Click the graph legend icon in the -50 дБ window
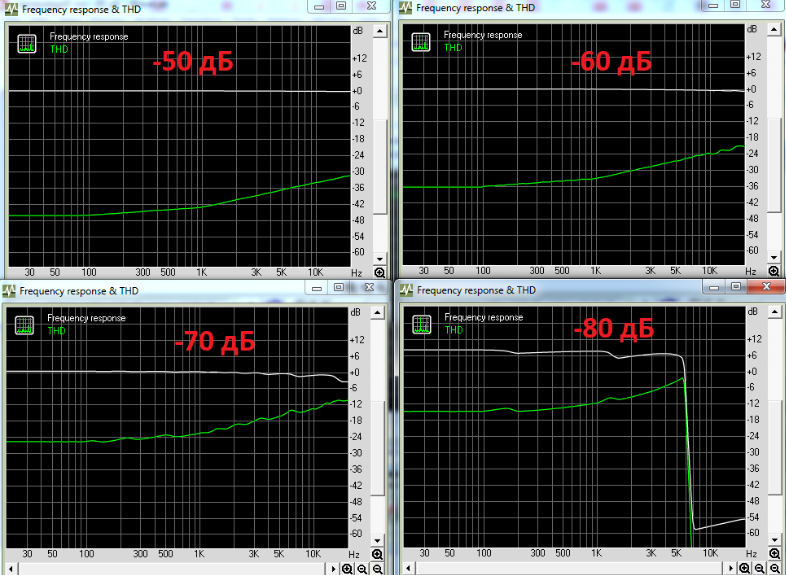 [x=27, y=43]
